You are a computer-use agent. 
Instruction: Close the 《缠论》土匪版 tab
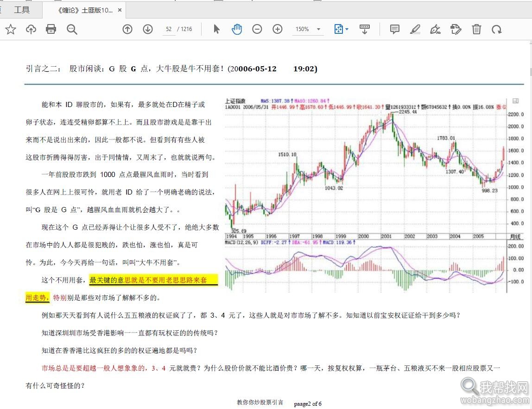coord(120,10)
